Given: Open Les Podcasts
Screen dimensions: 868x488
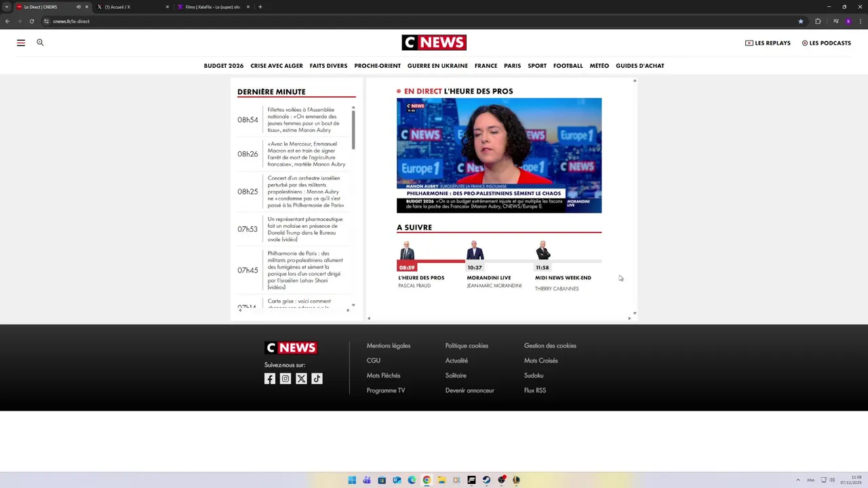Looking at the screenshot, I should 826,43.
